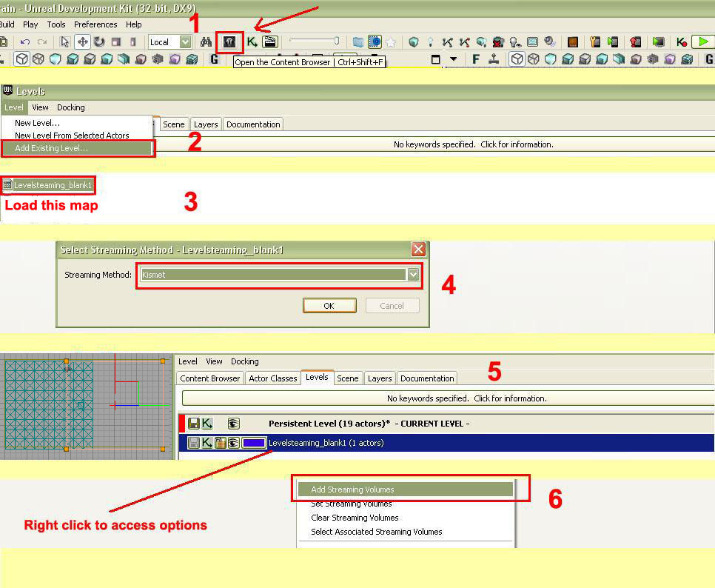Click the G game view toggle left viewport
The height and width of the screenshot is (588, 715).
pyautogui.click(x=214, y=59)
